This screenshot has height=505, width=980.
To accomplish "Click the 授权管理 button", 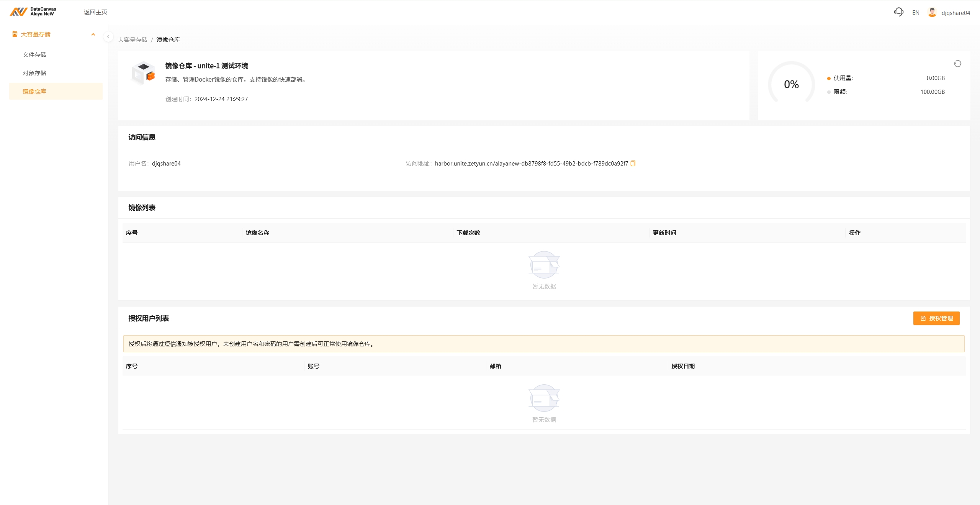I will coord(936,318).
